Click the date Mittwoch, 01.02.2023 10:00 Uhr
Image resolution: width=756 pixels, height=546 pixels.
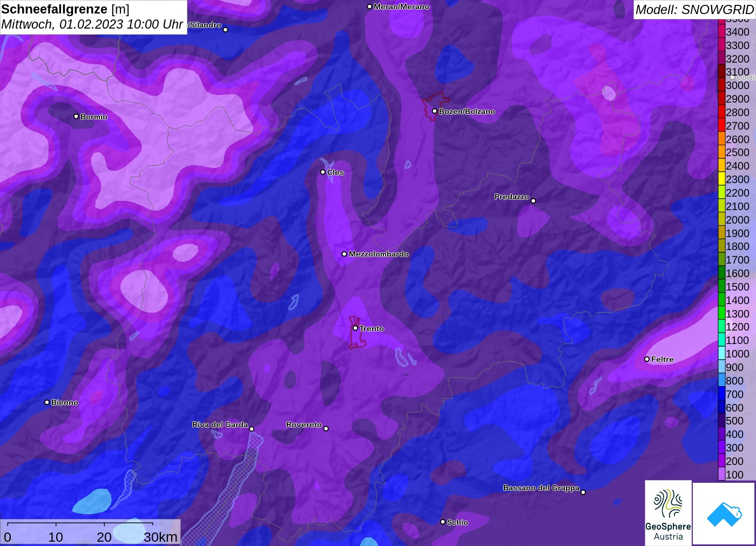[92, 24]
